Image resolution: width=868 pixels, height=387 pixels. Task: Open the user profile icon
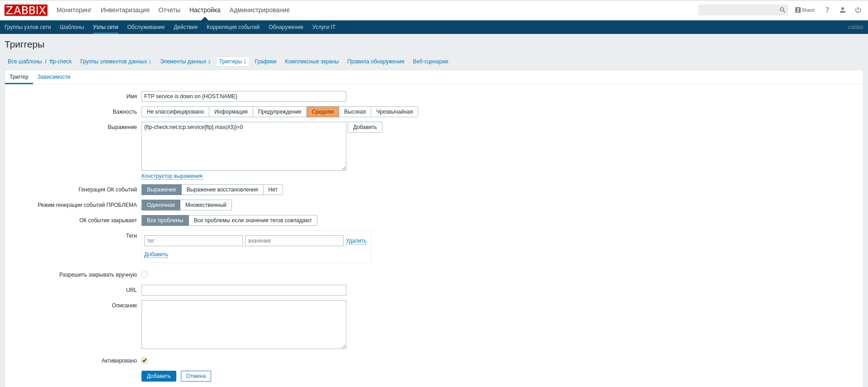[843, 10]
